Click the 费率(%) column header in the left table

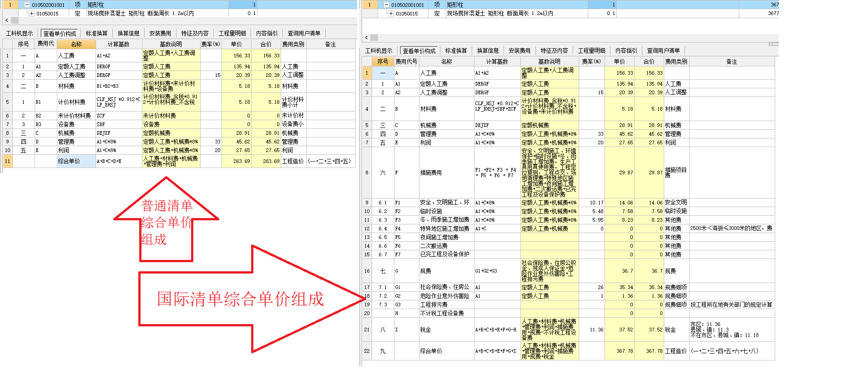coord(211,44)
